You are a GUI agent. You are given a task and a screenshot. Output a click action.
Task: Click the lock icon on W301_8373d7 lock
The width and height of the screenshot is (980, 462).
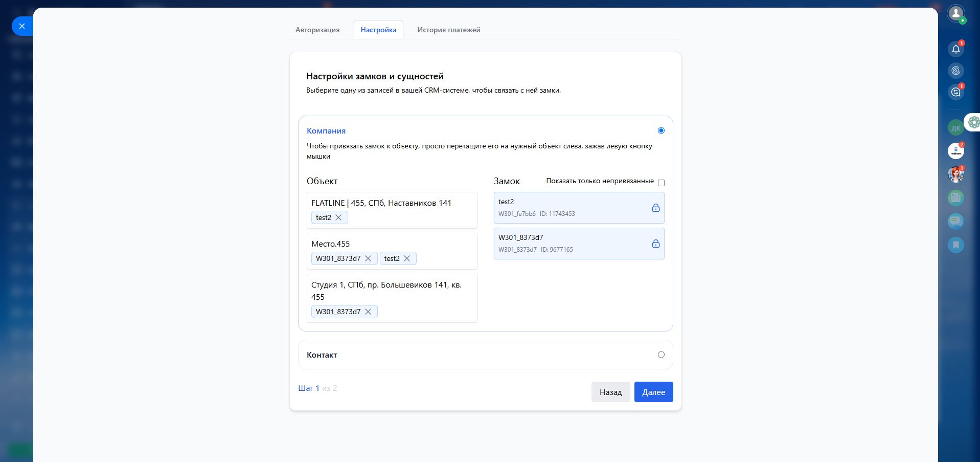click(655, 244)
